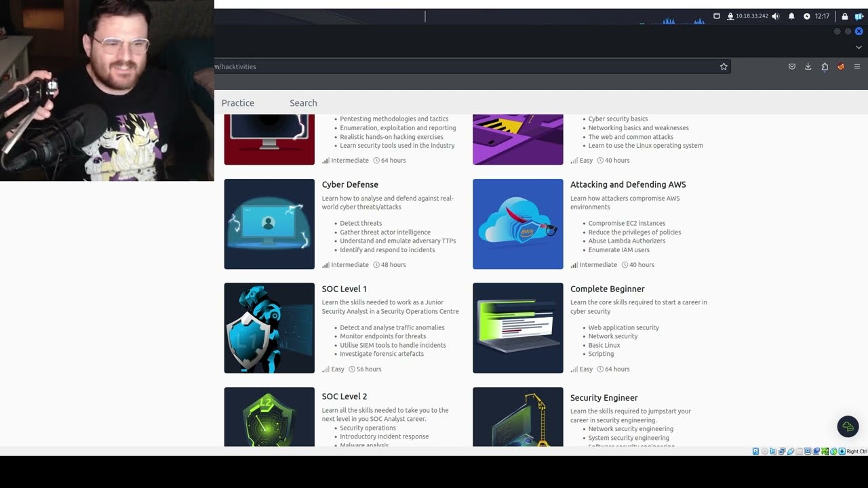This screenshot has width=868, height=488.
Task: Open the SOC Level 2 path title
Action: coord(344,396)
